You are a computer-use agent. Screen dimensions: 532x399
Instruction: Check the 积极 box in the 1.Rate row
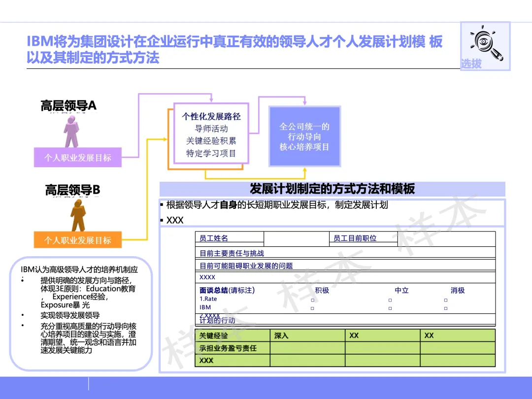(x=312, y=300)
